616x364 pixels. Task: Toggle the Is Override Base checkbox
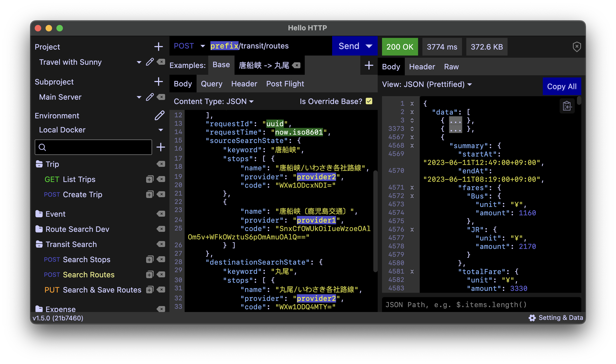click(x=369, y=101)
